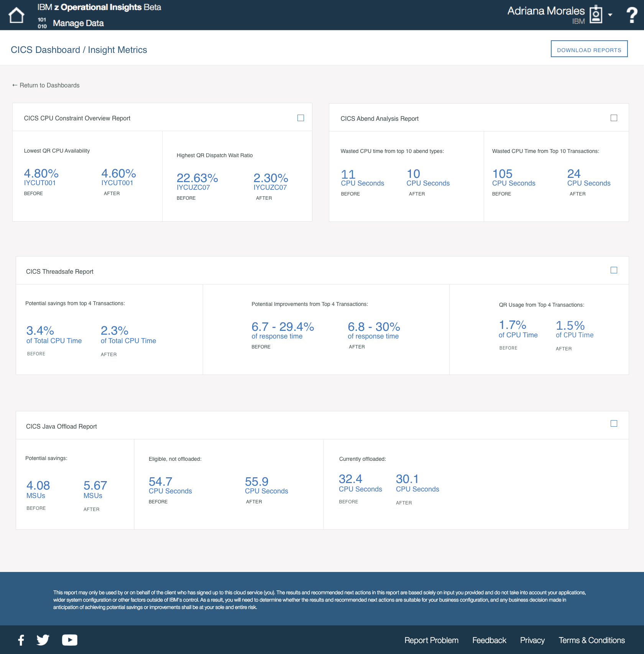644x654 pixels.
Task: Click the Adriana Morales user name
Action: pos(546,11)
